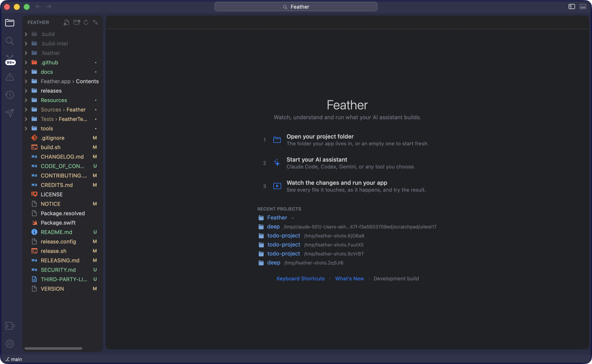The width and height of the screenshot is (592, 364).
Task: Open the README.md file
Action: click(62, 232)
